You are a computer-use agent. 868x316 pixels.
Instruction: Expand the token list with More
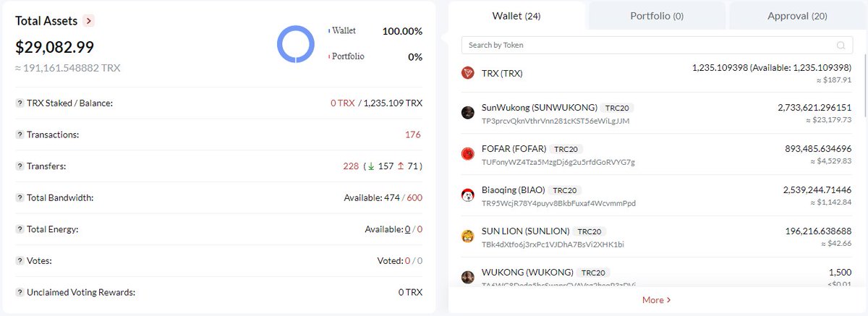click(657, 299)
